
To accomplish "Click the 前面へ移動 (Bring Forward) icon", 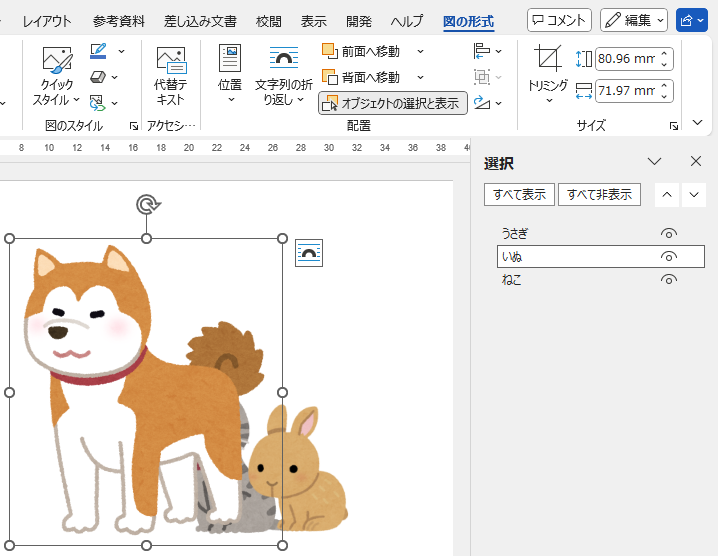I will pyautogui.click(x=329, y=51).
